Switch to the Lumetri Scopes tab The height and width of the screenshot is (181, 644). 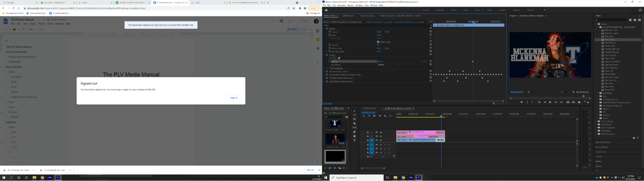click(348, 16)
